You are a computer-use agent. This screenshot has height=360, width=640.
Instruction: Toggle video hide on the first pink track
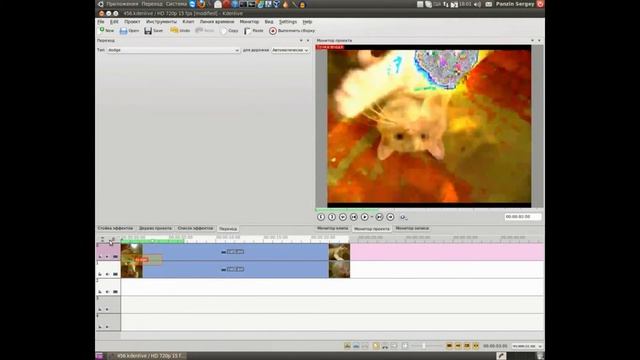tap(115, 257)
